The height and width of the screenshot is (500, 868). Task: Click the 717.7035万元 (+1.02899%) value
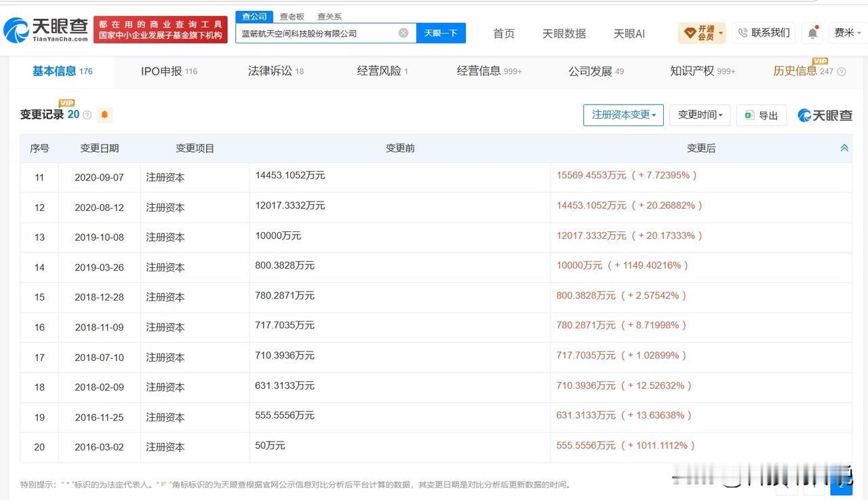[622, 355]
